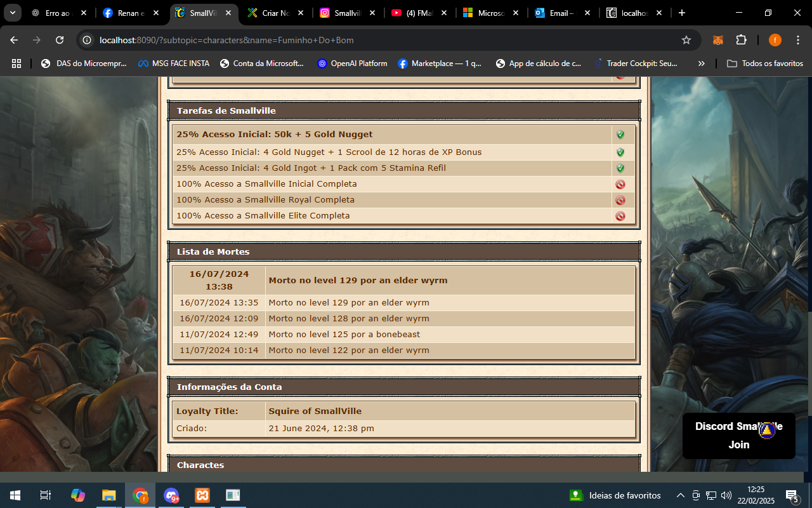Click Squire of SmallVille loyalty title
This screenshot has height=508, width=812.
click(315, 411)
